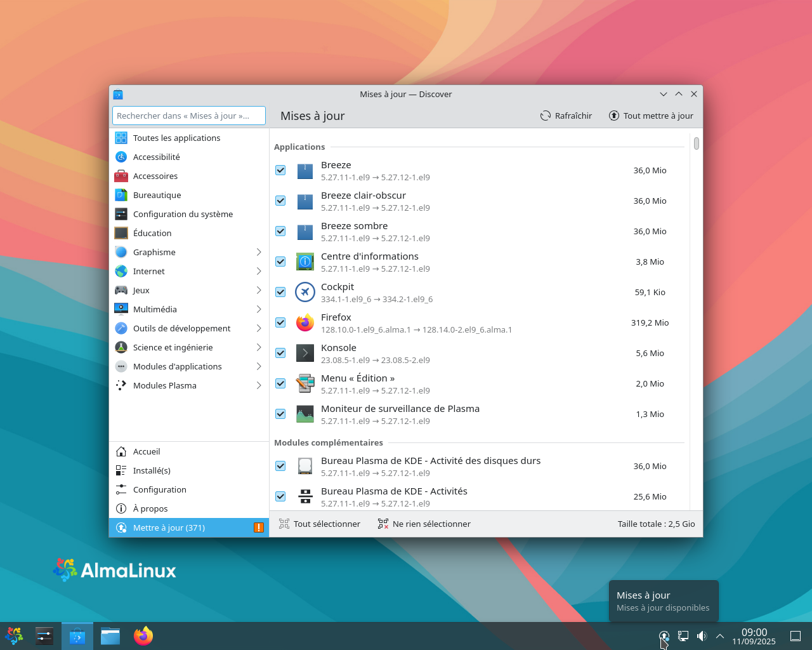
Task: Click Tout sélectionner button
Action: point(320,524)
